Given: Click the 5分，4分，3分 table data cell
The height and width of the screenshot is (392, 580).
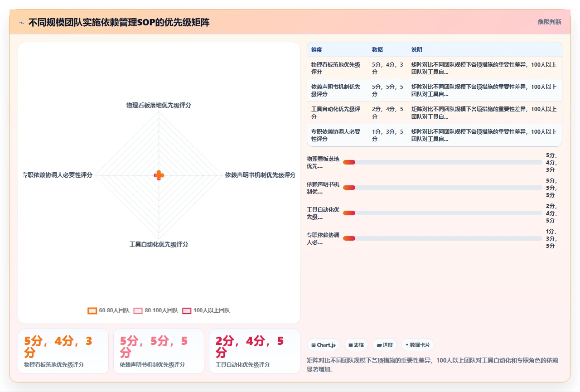Looking at the screenshot, I should [x=388, y=68].
